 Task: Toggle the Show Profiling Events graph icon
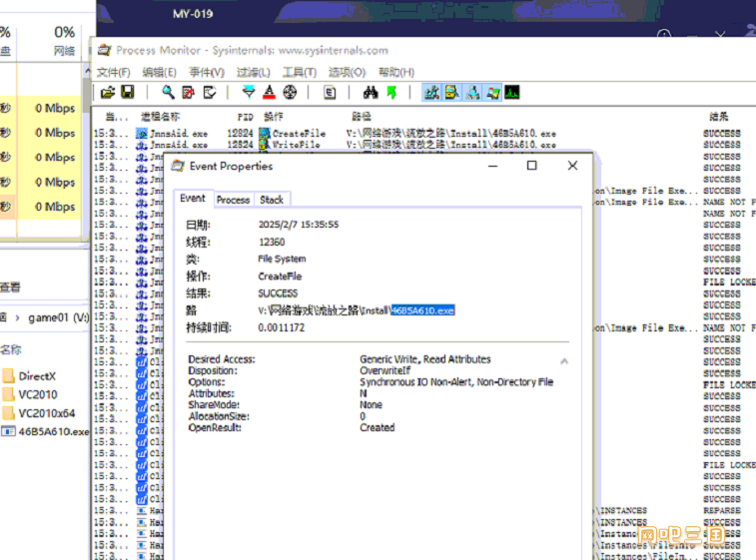tap(512, 92)
